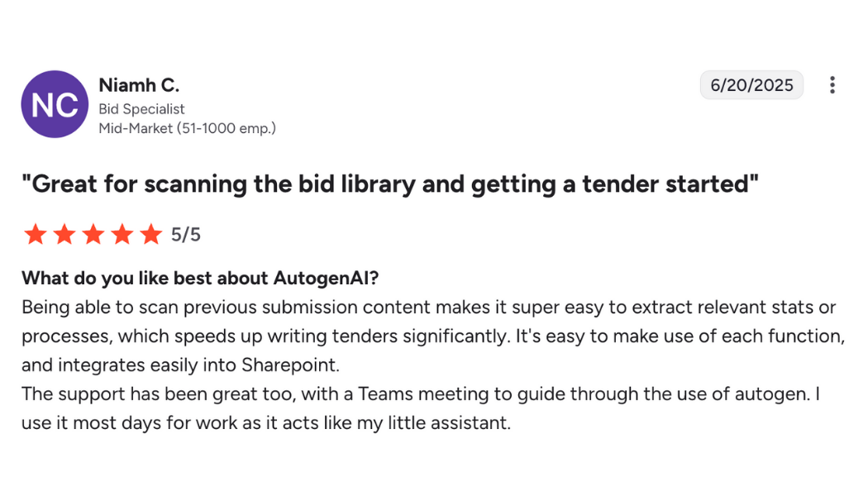Click the fifth rating star
868x496 pixels.
pyautogui.click(x=150, y=235)
